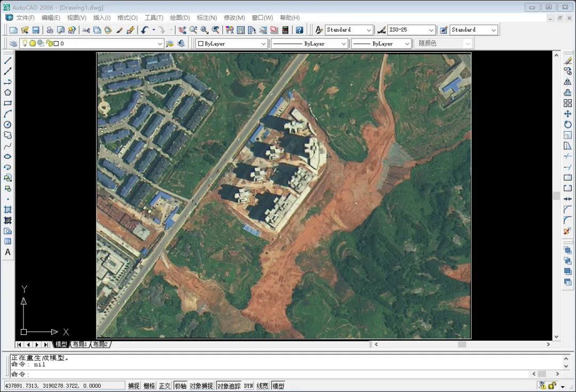Select the Line draw tool

click(x=7, y=60)
